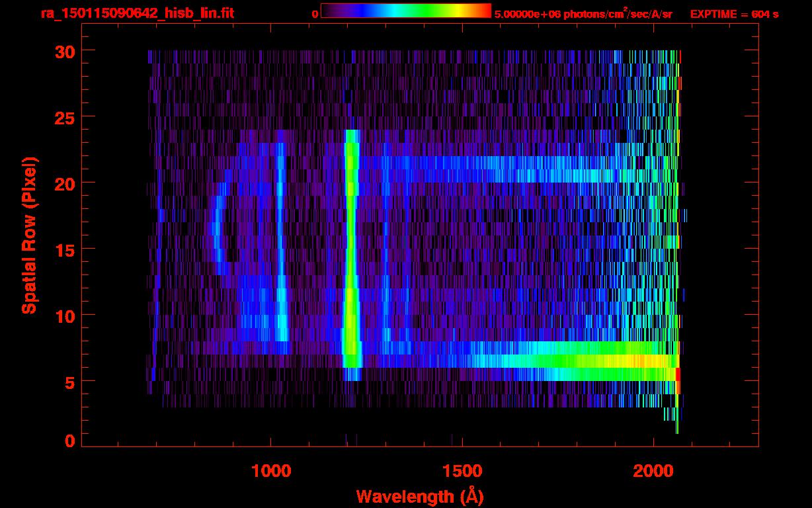Click the bright green-yellow emission line near 1200 Å
Screen dimensions: 812x508
(x=351, y=251)
